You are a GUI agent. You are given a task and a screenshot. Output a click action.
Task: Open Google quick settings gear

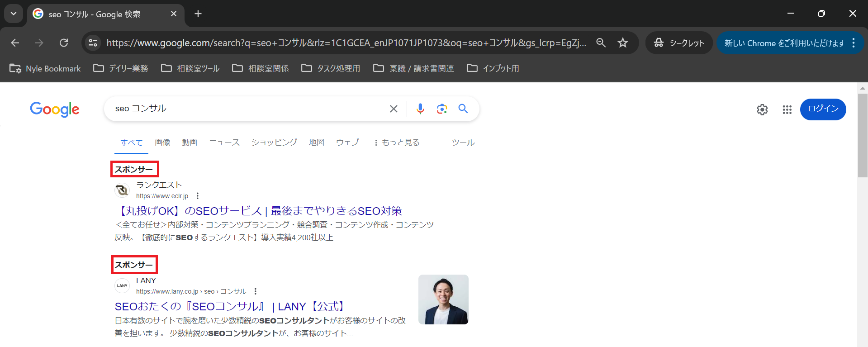pos(762,109)
